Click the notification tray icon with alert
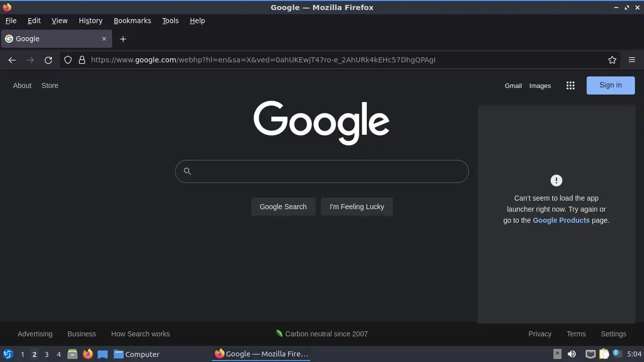The width and height of the screenshot is (644, 362). point(617,353)
